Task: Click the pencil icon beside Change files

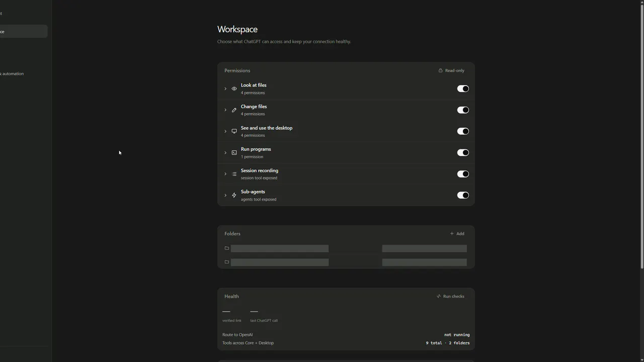Action: [x=234, y=110]
